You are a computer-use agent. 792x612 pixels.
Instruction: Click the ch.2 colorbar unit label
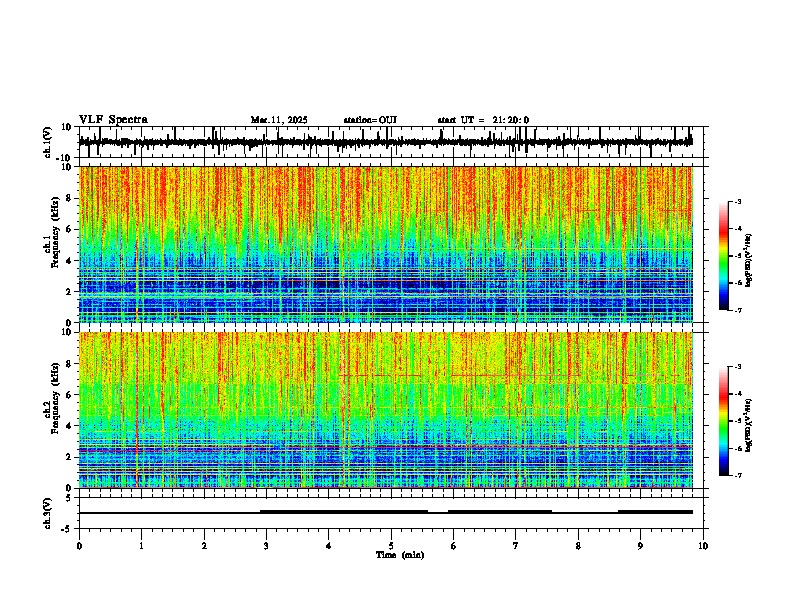point(748,425)
